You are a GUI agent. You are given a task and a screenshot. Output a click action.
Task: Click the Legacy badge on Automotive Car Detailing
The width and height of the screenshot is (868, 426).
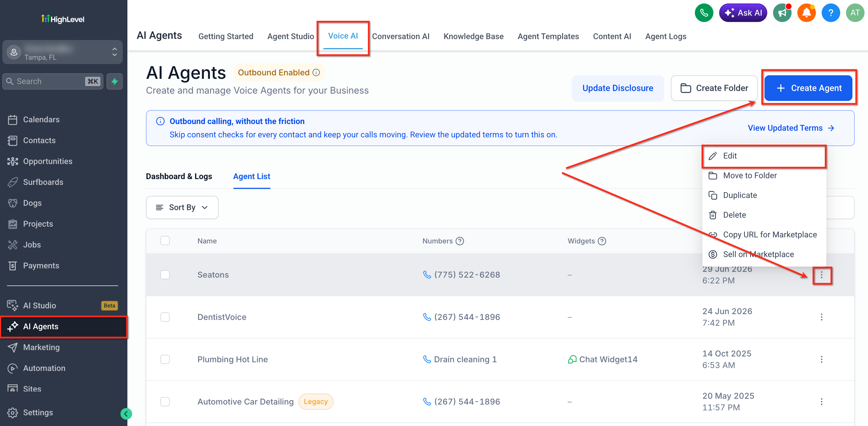316,401
